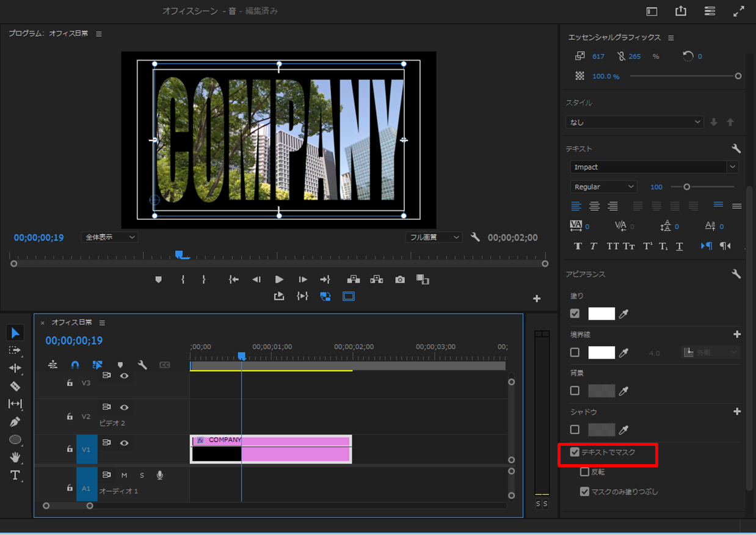This screenshot has width=756, height=535.
Task: Click the fill color eyedropper
Action: 623,314
